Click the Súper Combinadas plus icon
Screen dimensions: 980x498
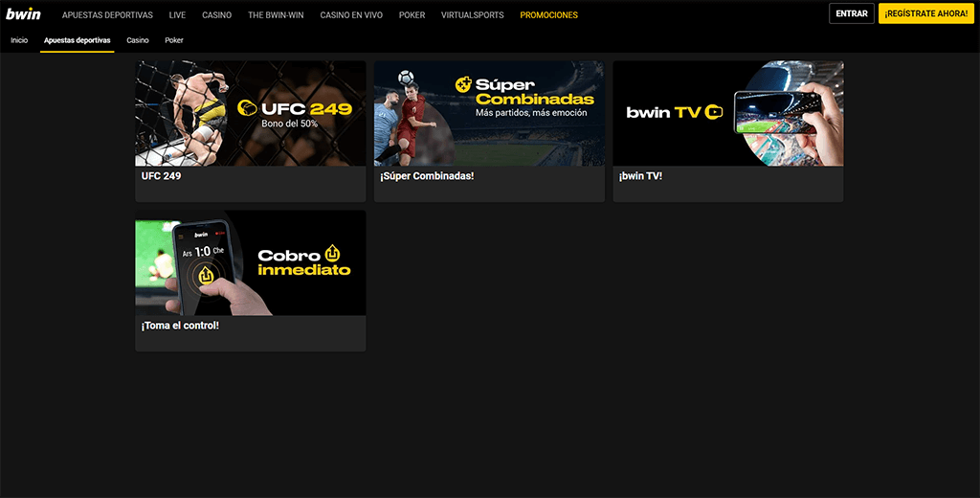tap(463, 84)
